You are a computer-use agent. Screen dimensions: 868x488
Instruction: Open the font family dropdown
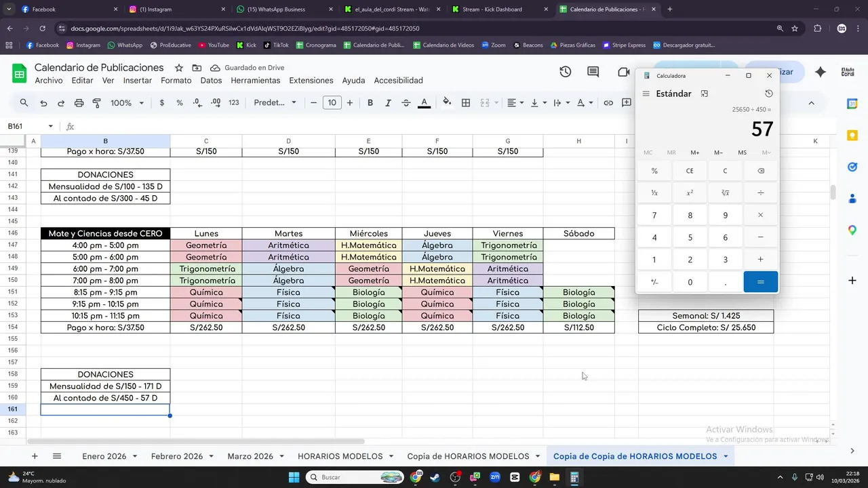[x=275, y=103]
